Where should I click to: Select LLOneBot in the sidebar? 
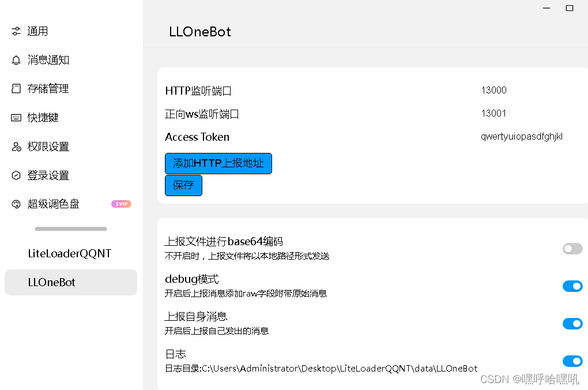click(70, 282)
